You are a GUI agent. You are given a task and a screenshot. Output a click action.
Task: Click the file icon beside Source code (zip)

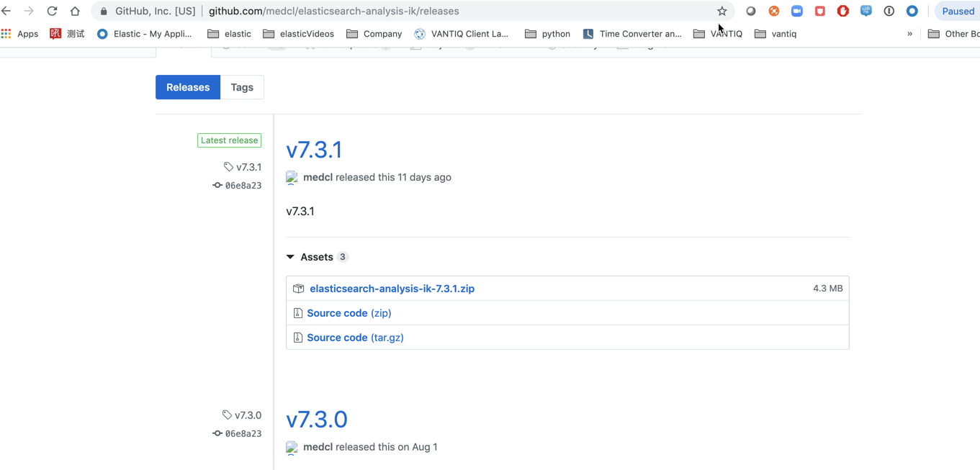coord(297,313)
